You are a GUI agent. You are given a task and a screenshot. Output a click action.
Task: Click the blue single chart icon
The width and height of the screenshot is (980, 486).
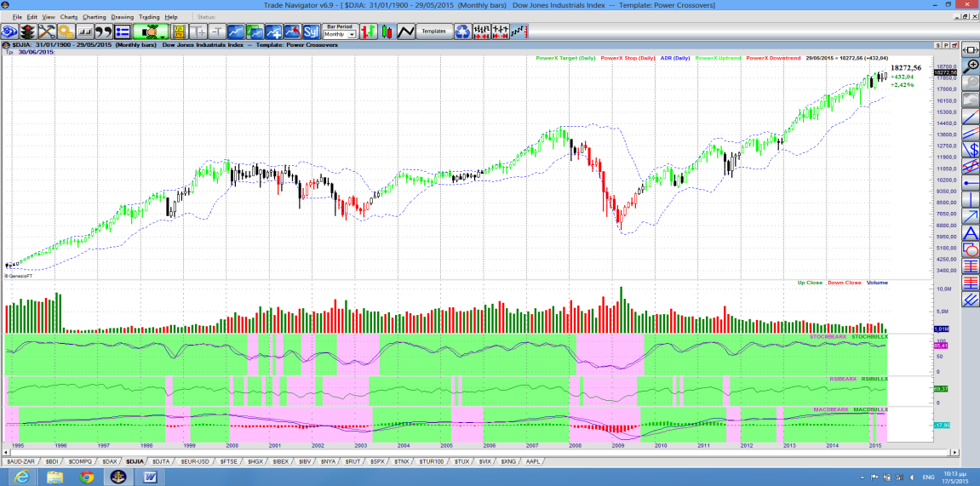236,31
